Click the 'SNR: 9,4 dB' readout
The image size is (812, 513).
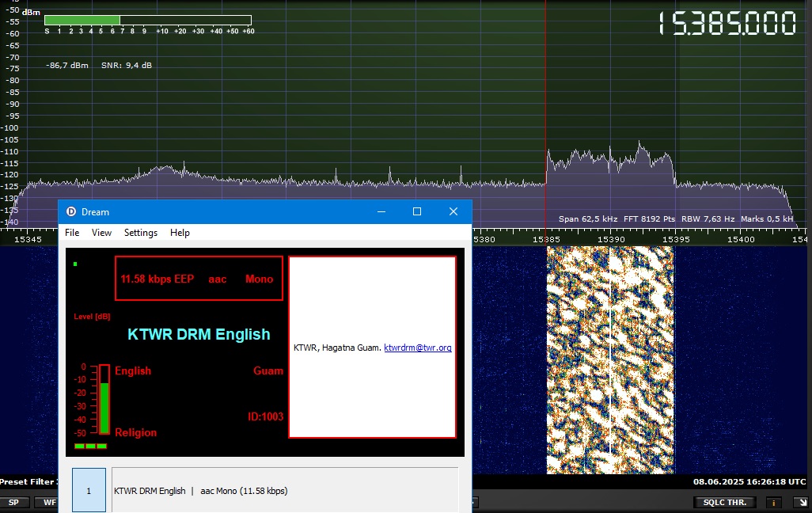127,65
